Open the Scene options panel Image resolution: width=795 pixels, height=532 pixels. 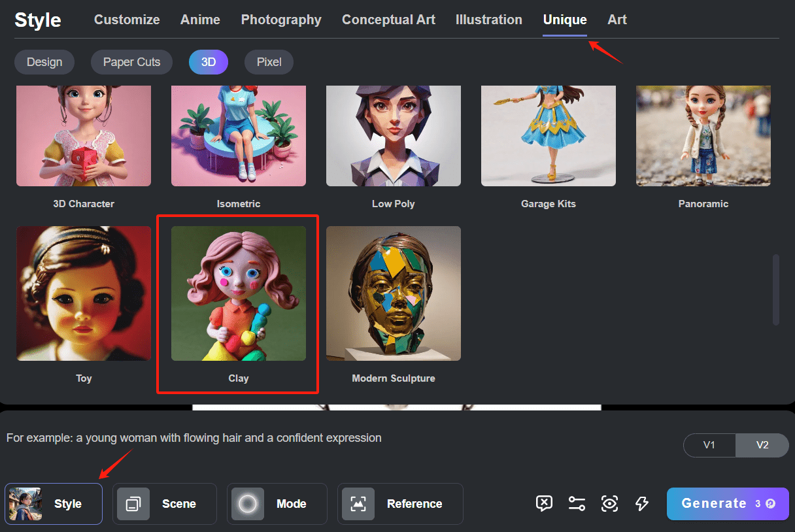(x=164, y=503)
